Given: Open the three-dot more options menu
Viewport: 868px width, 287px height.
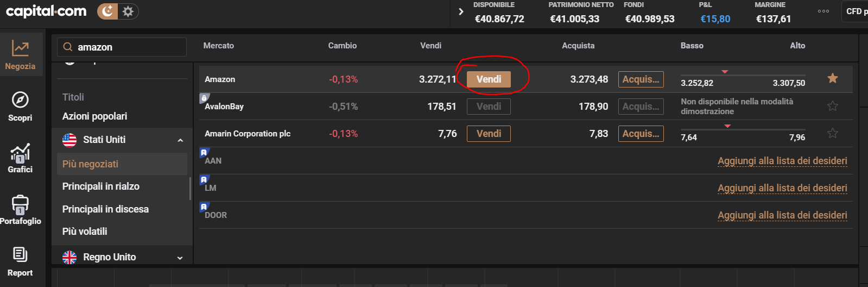Looking at the screenshot, I should point(823,11).
